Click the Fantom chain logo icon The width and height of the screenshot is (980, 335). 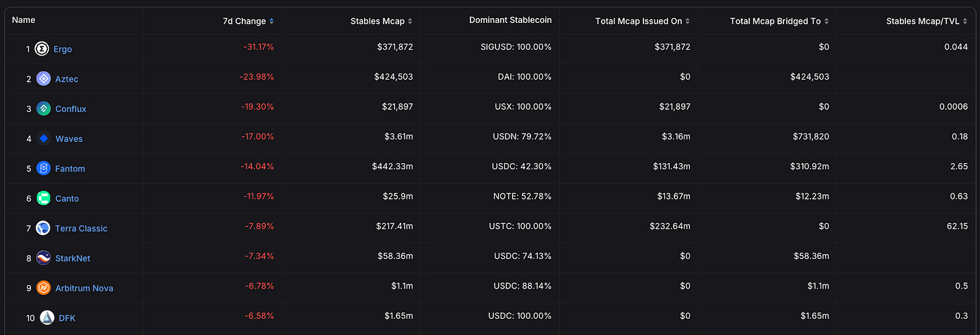[x=44, y=169]
